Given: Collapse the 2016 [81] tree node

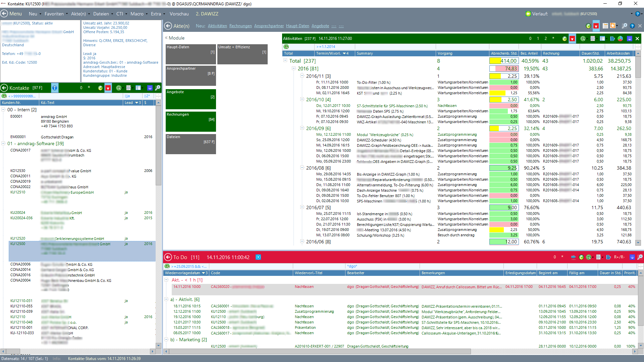Looking at the screenshot, I should pos(294,68).
